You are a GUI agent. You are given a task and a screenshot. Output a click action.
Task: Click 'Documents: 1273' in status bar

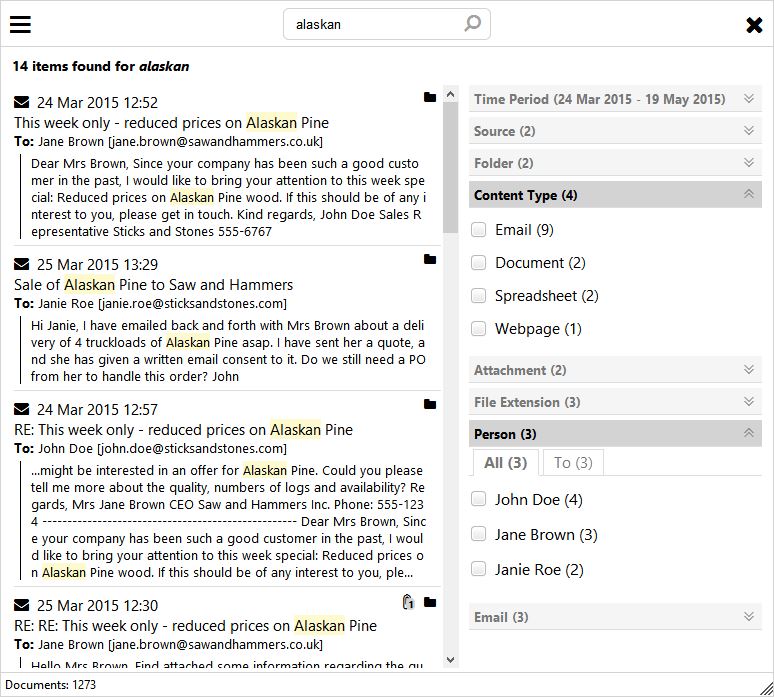pos(50,685)
